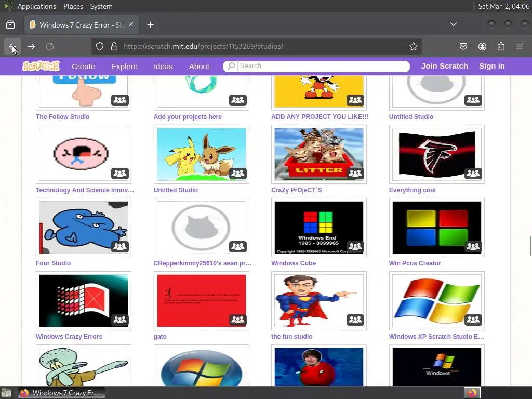Image resolution: width=532 pixels, height=399 pixels.
Task: Open the Firefox View icon
Action: pos(10,25)
